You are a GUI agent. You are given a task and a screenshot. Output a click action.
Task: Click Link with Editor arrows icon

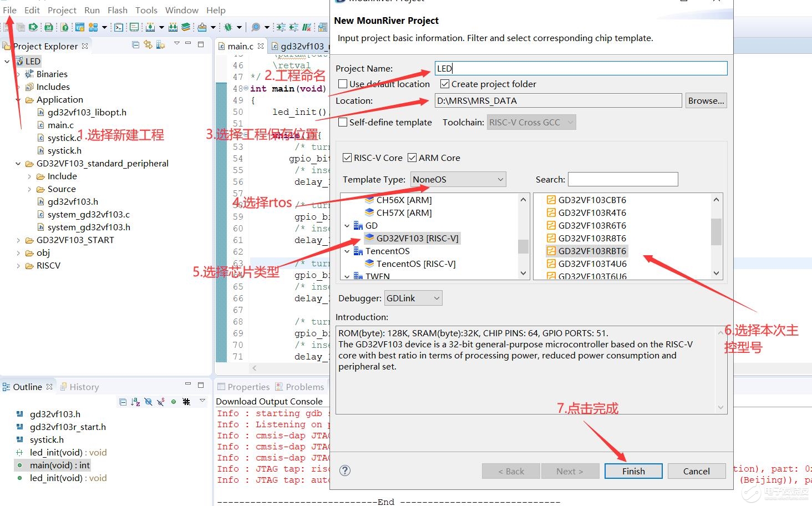148,44
